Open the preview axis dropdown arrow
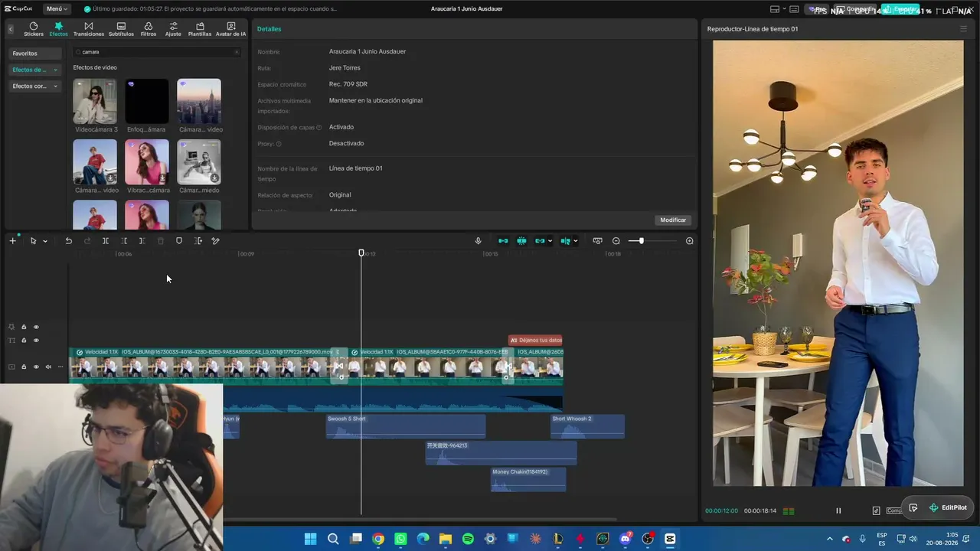The height and width of the screenshot is (551, 980). tap(575, 241)
